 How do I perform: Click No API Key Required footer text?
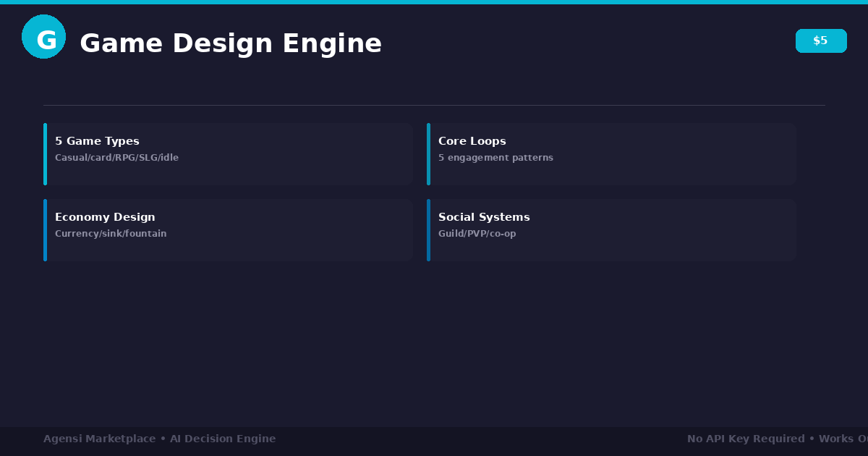[x=746, y=439]
